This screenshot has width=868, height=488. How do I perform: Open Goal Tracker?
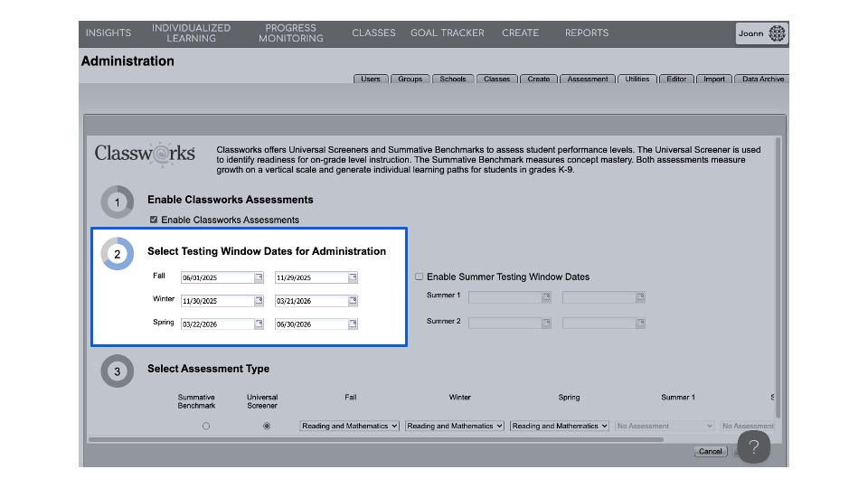(x=448, y=33)
